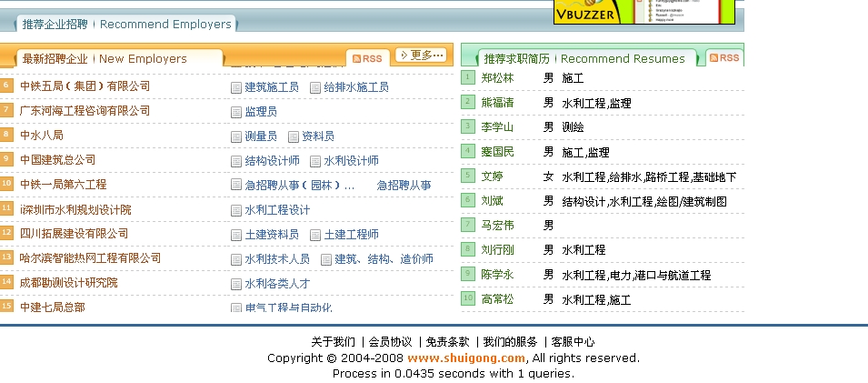Click number badge 8 next to 中水八局
Screen dimensions: 868x383
coord(6,134)
